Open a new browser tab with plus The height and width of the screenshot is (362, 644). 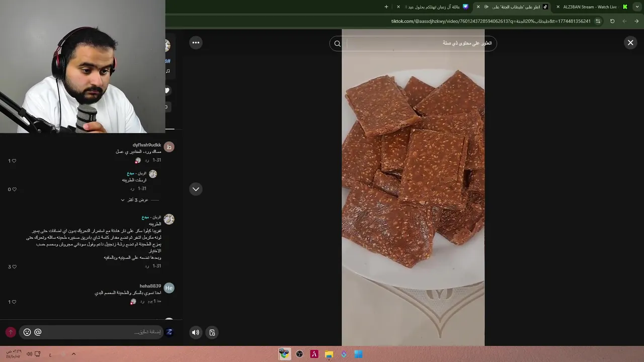click(386, 7)
